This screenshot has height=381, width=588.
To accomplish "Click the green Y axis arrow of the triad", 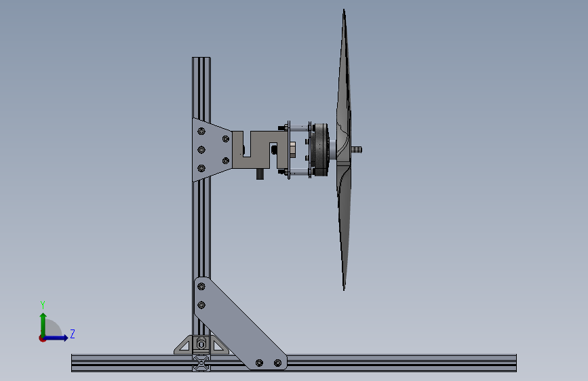I will point(43,324).
